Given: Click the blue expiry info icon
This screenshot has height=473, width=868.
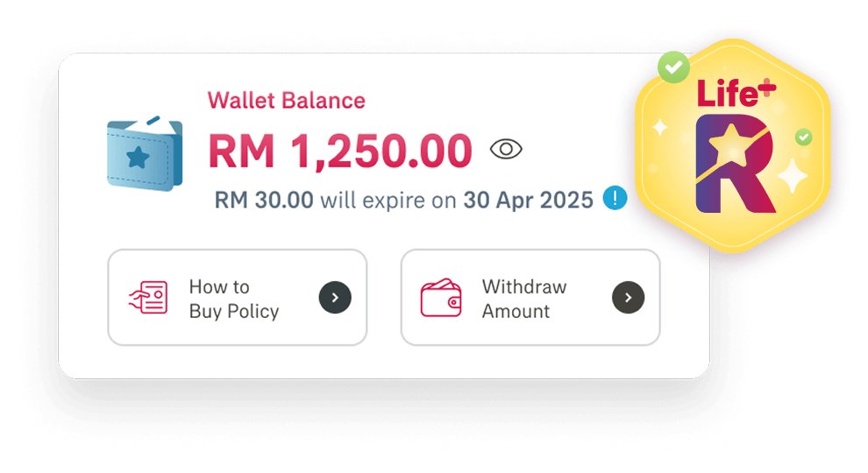Looking at the screenshot, I should [x=615, y=199].
